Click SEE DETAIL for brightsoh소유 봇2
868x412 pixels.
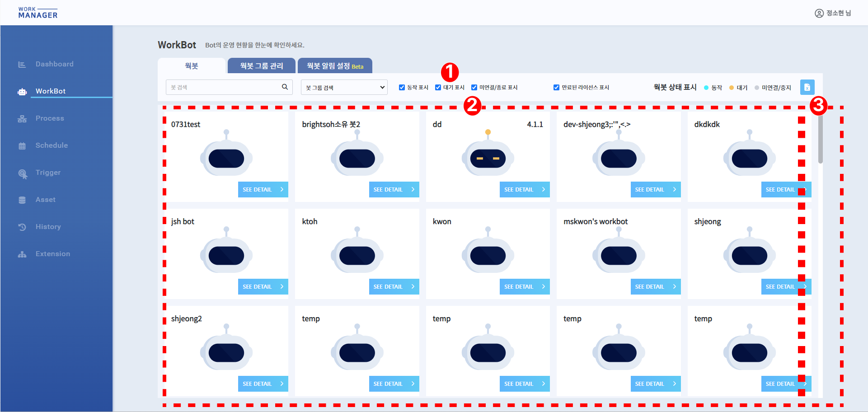click(394, 189)
